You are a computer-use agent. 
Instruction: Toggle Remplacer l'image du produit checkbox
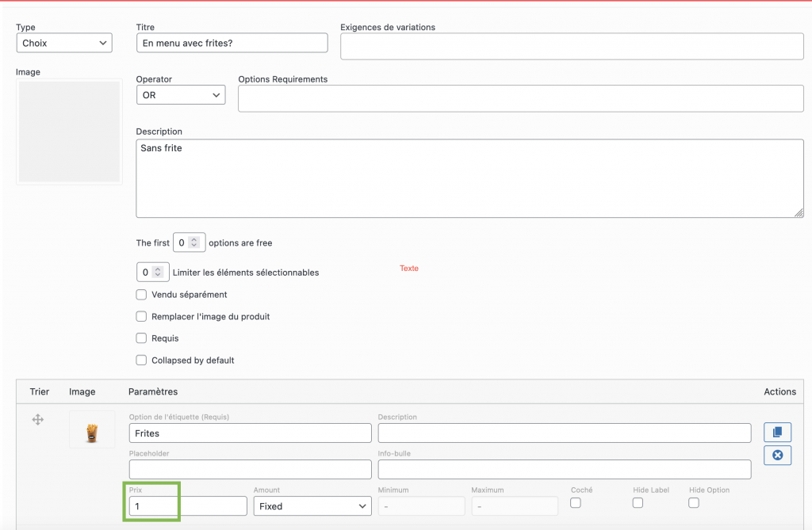pos(141,316)
